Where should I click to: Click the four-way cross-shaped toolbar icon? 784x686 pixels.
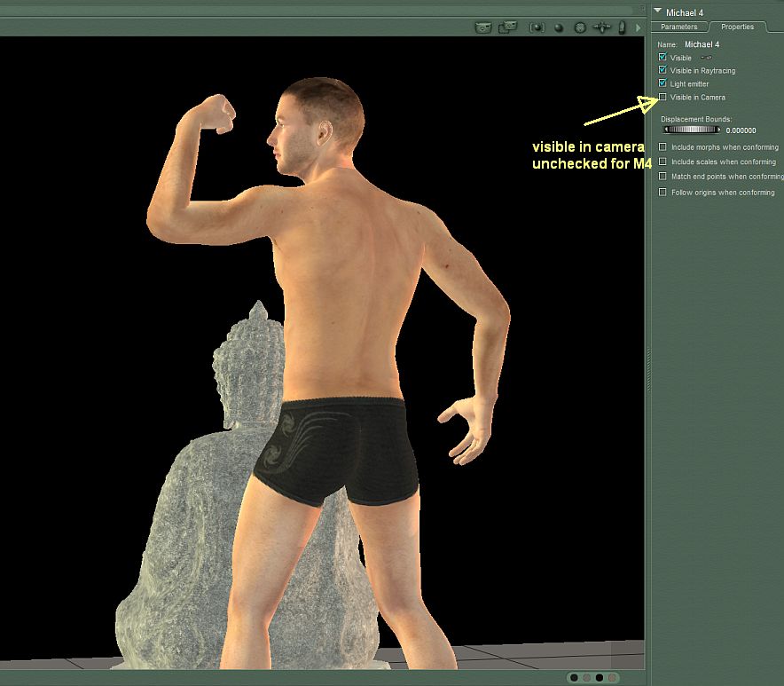point(603,28)
